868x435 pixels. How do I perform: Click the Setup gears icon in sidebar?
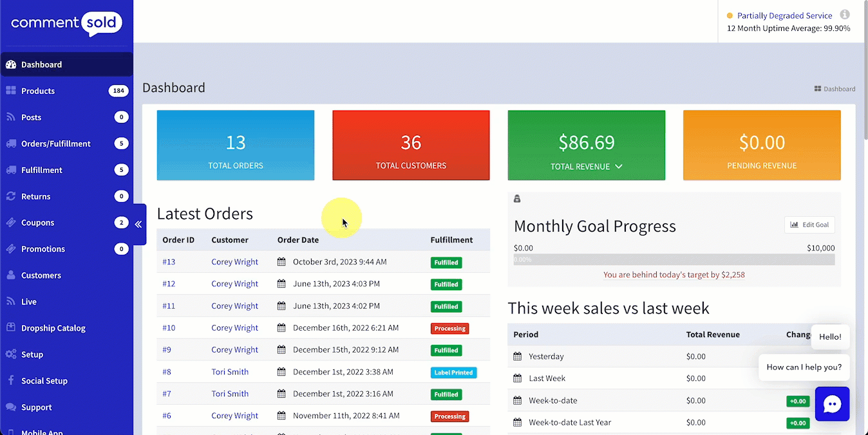point(11,355)
